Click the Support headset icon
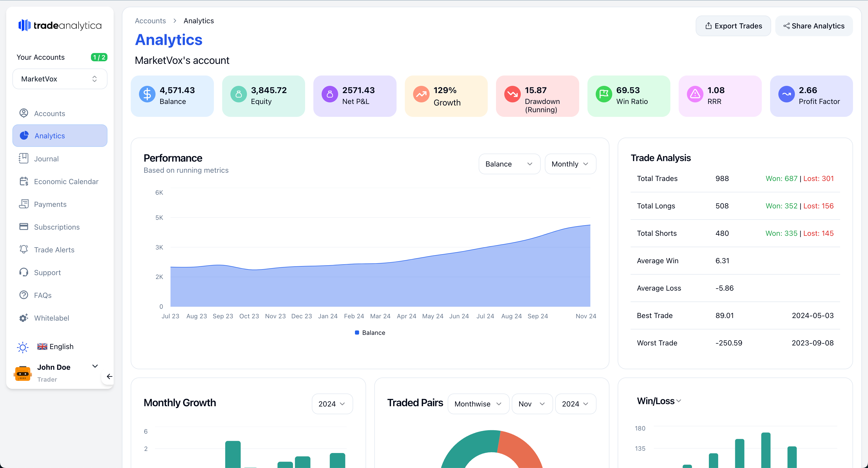 pyautogui.click(x=24, y=272)
